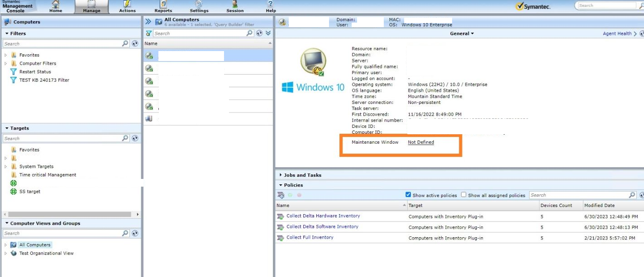Open the Actions menu
Viewport: 644px width, 277px height.
[x=127, y=7]
